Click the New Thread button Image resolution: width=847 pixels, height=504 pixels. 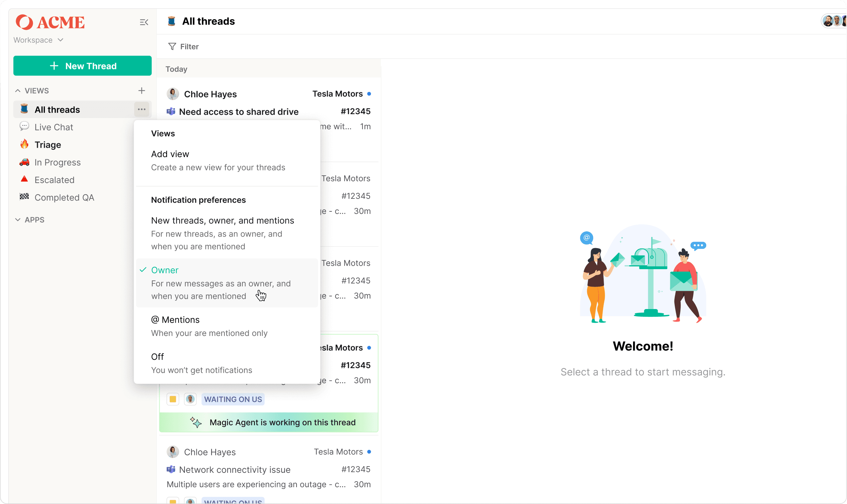coord(82,66)
